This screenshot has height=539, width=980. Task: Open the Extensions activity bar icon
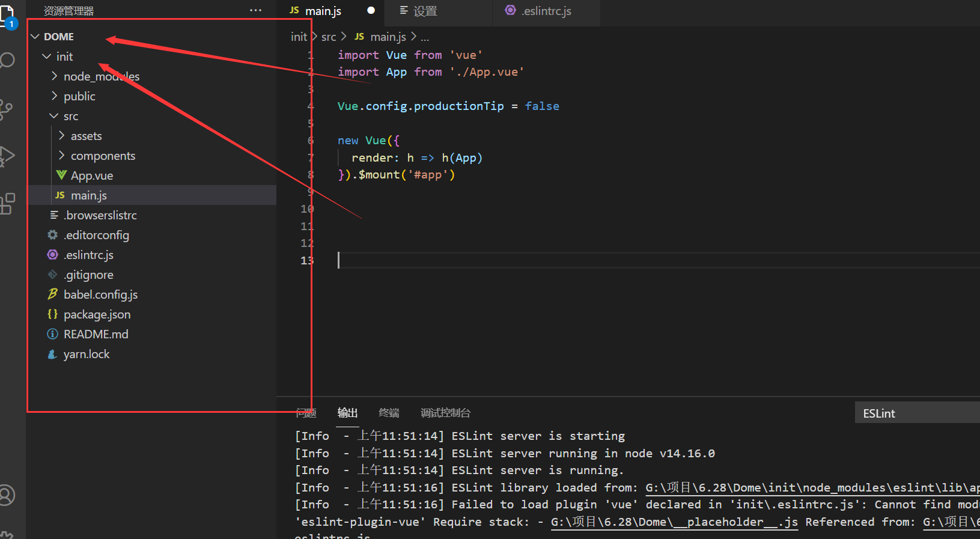pos(6,204)
